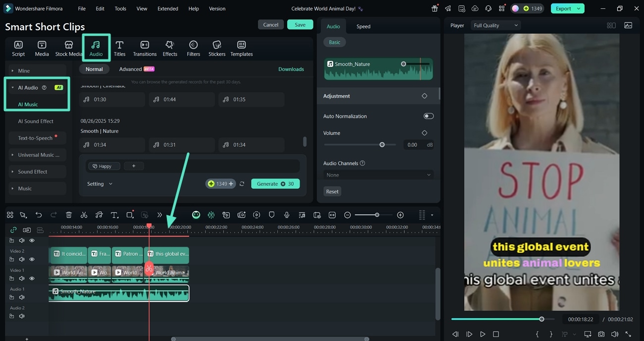Click the crop tool in timeline toolbar

(x=130, y=215)
